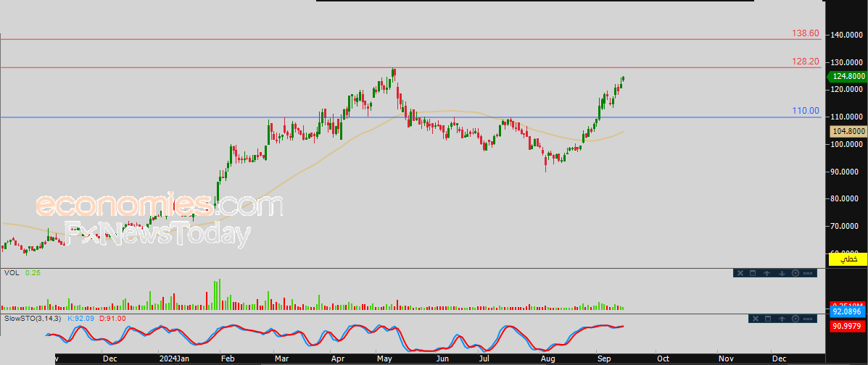868x365 pixels.
Task: Click the Dec label near the axis start
Action: click(109, 358)
